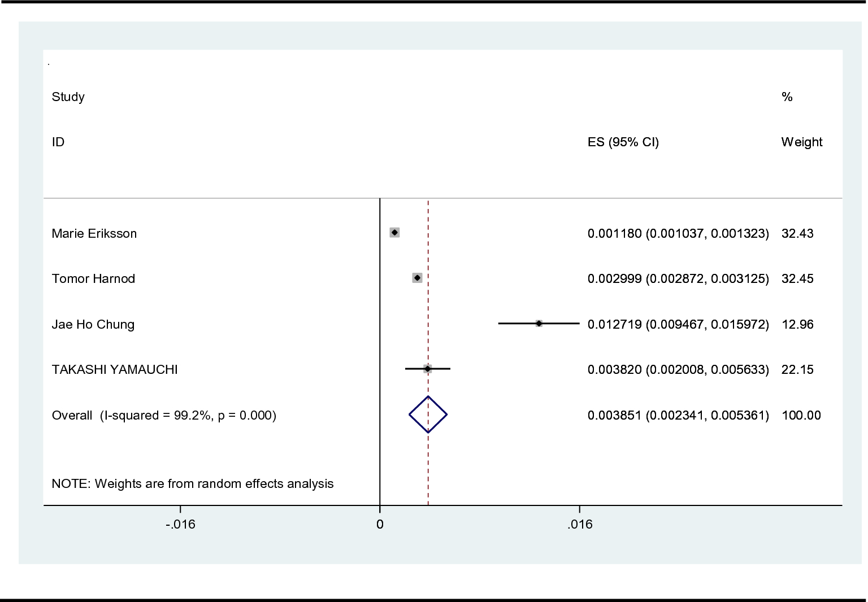Click the x-axis label "-.016"

(180, 525)
